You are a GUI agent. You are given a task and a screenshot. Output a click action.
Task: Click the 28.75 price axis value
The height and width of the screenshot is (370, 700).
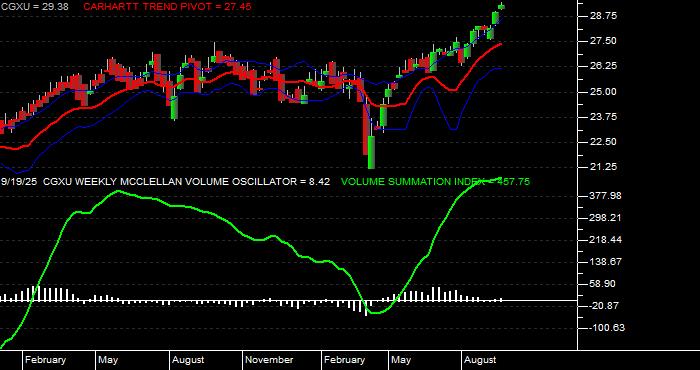603,16
